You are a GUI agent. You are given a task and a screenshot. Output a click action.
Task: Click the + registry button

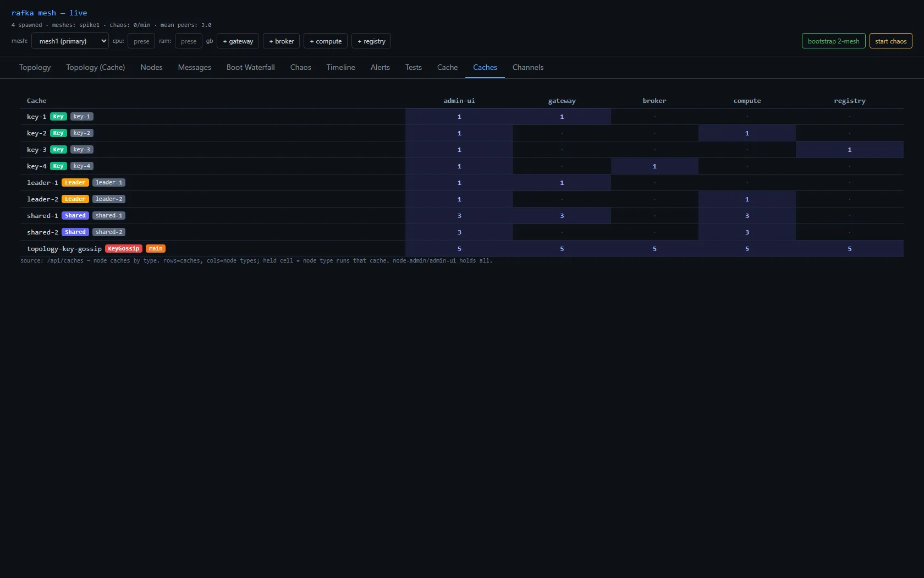coord(371,41)
